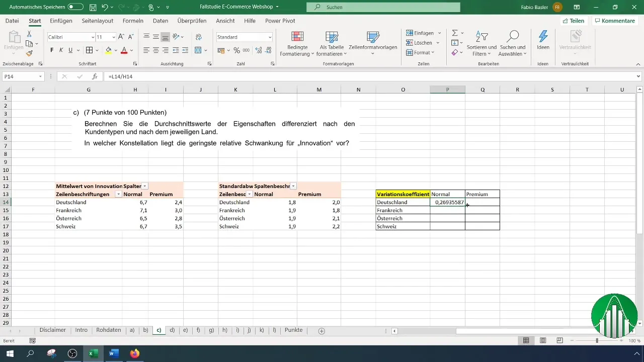Apply thousands separator 000 format
The image size is (644, 362).
click(246, 50)
